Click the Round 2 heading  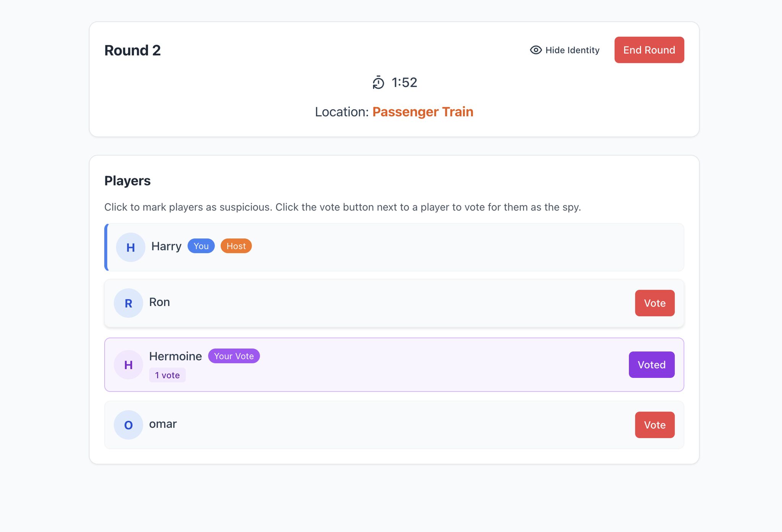pyautogui.click(x=132, y=50)
